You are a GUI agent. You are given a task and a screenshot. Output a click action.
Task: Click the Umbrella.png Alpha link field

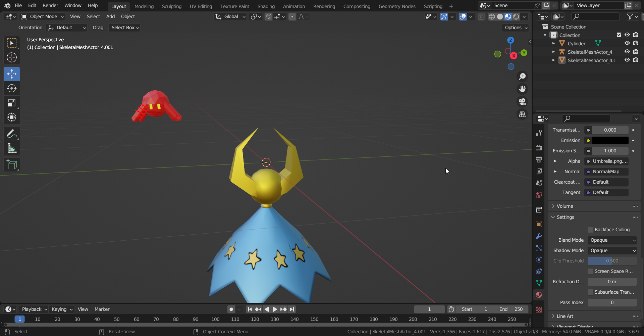click(606, 161)
